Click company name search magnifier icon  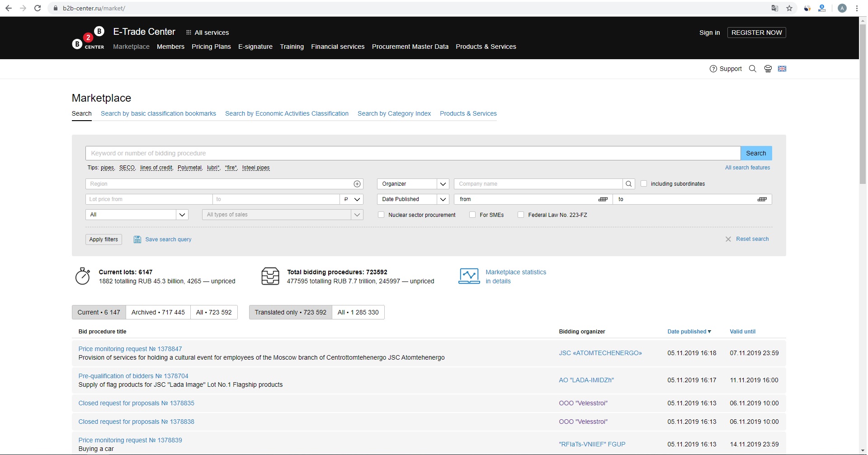(628, 184)
